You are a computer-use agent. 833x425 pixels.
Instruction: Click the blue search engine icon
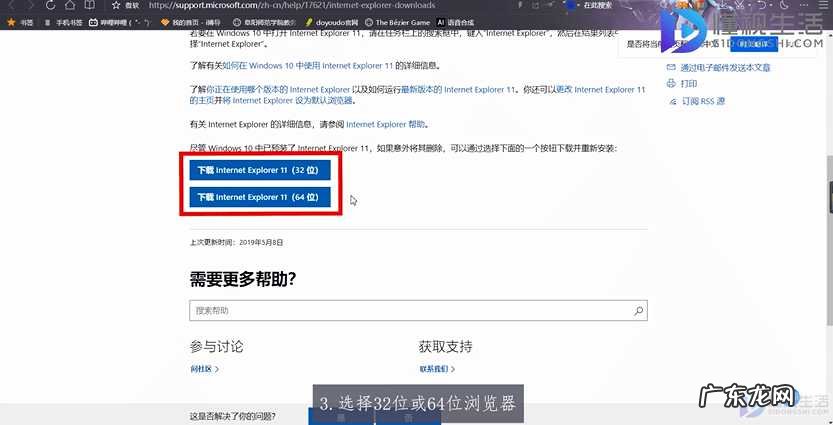click(x=571, y=5)
